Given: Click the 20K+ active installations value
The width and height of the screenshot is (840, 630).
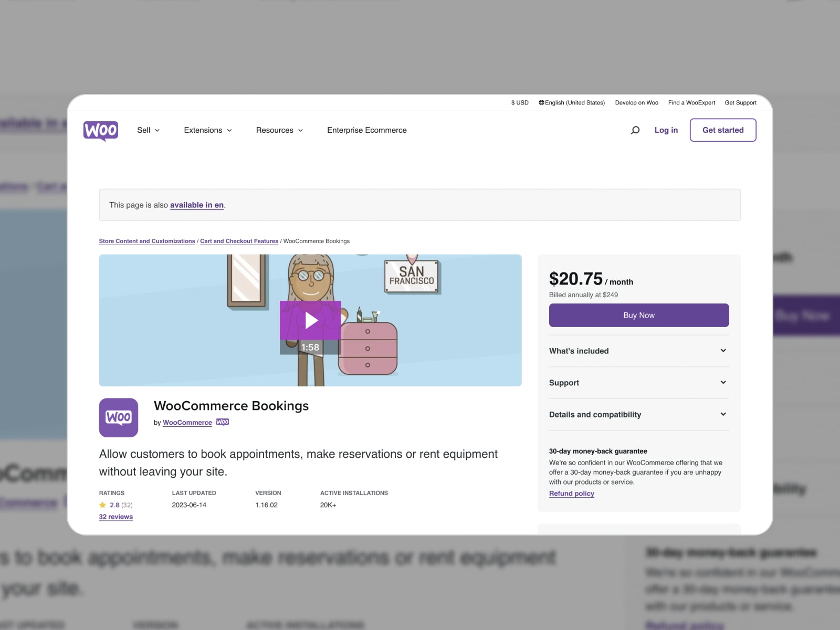Looking at the screenshot, I should point(328,505).
